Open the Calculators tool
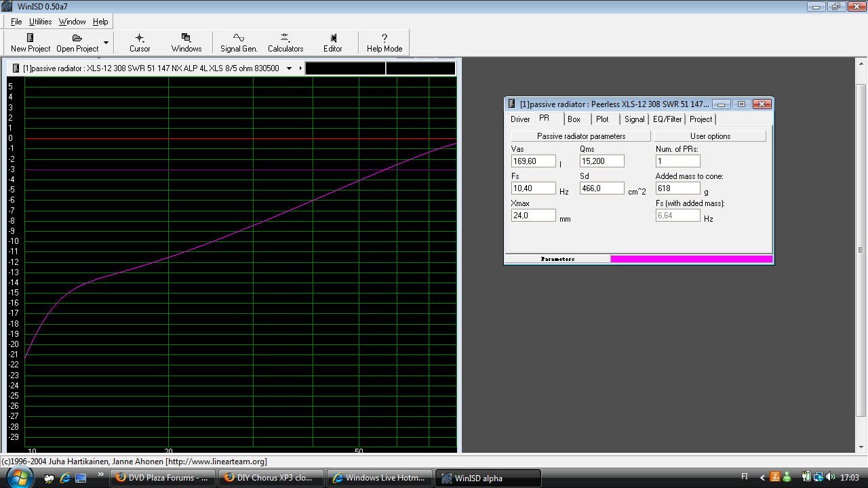The height and width of the screenshot is (488, 868). (x=285, y=43)
